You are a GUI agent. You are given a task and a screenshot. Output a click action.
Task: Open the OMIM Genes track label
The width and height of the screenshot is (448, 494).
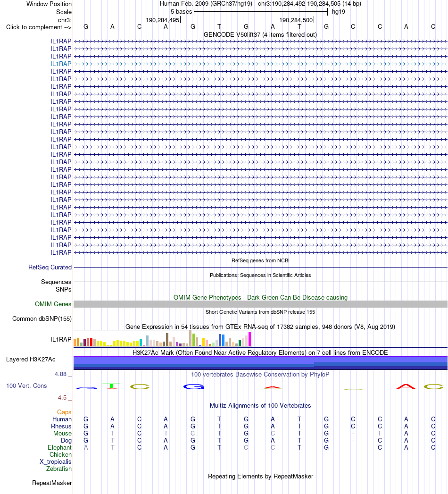53,304
